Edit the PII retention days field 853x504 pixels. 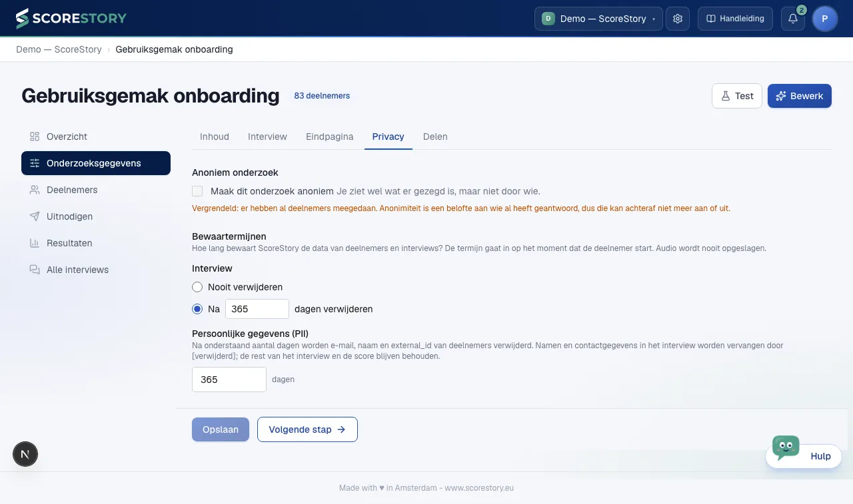point(229,379)
